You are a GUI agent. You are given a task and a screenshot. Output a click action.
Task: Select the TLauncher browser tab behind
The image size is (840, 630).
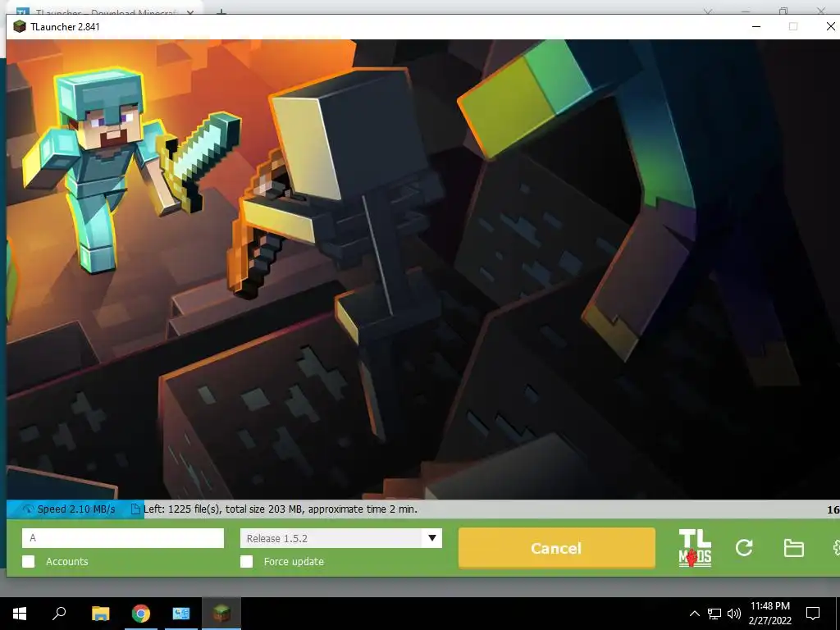click(x=104, y=11)
